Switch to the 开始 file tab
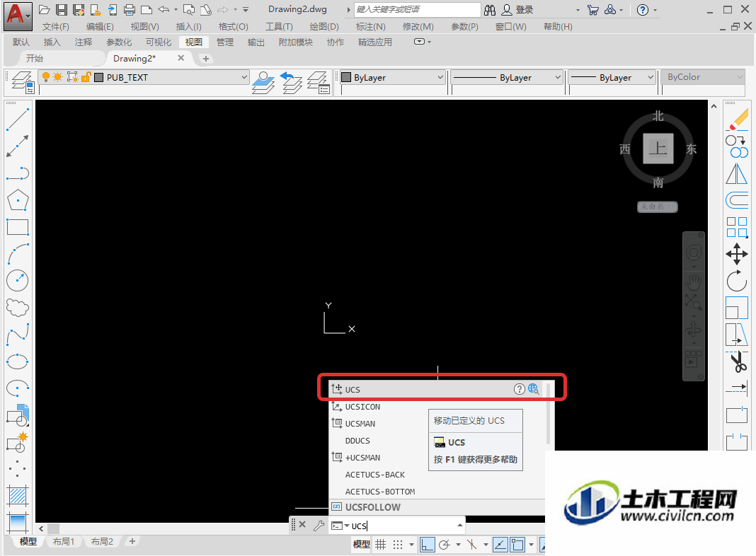This screenshot has height=556, width=756. (x=35, y=58)
